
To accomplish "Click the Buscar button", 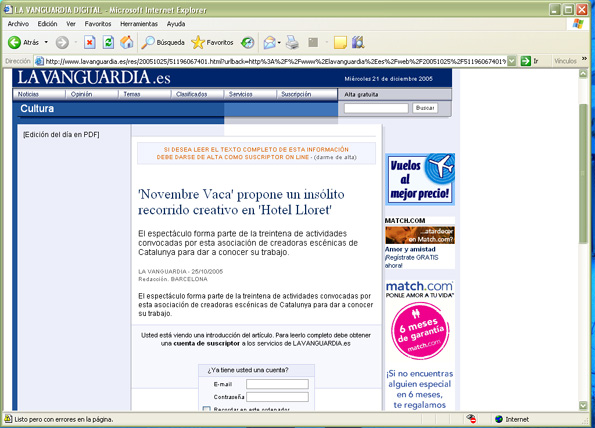I will [425, 108].
